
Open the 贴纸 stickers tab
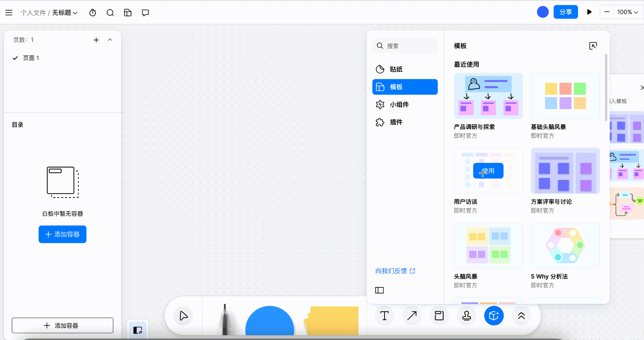coord(405,69)
